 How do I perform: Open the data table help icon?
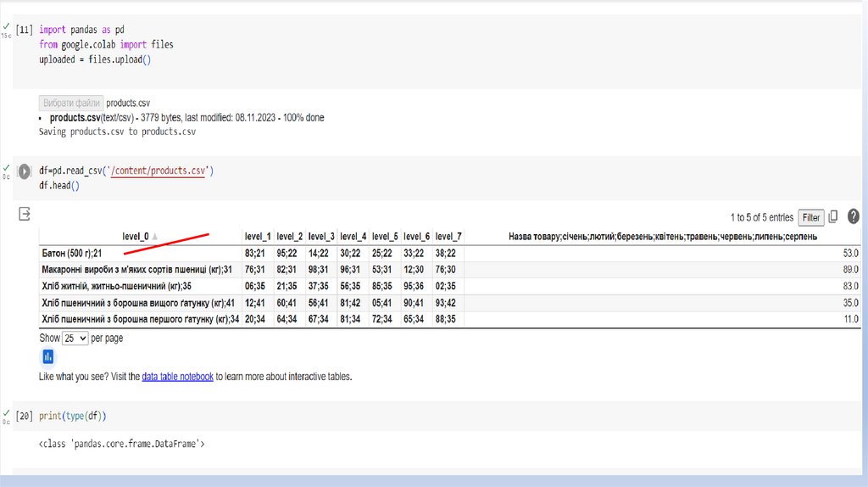853,216
